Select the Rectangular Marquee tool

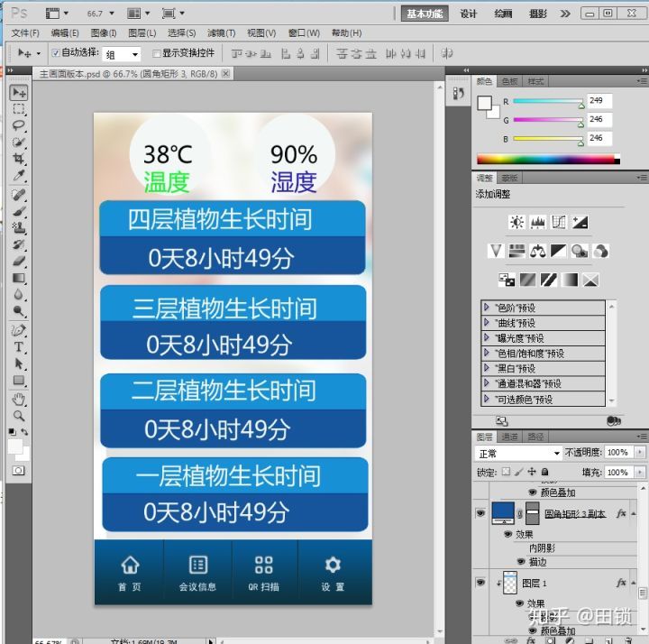[x=19, y=109]
